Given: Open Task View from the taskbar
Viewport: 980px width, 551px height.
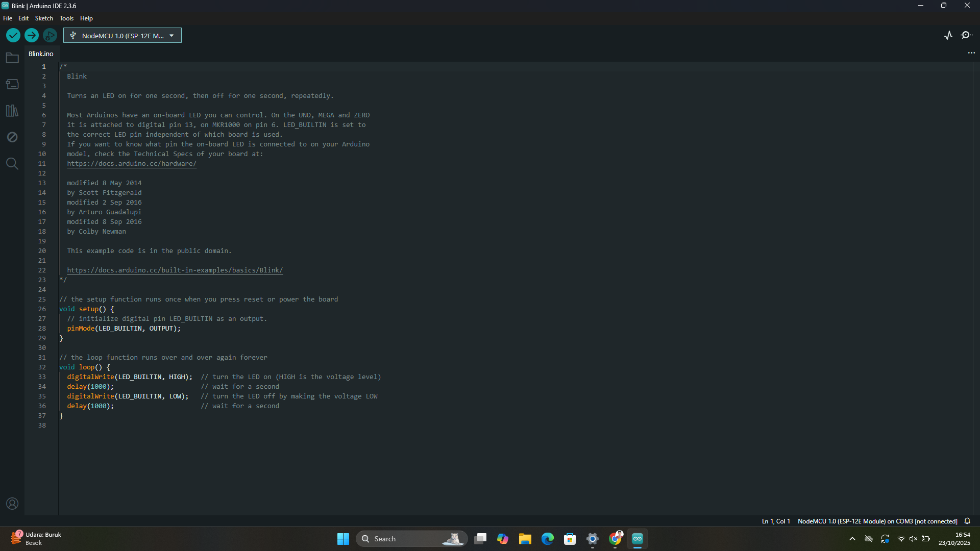Looking at the screenshot, I should tap(480, 539).
